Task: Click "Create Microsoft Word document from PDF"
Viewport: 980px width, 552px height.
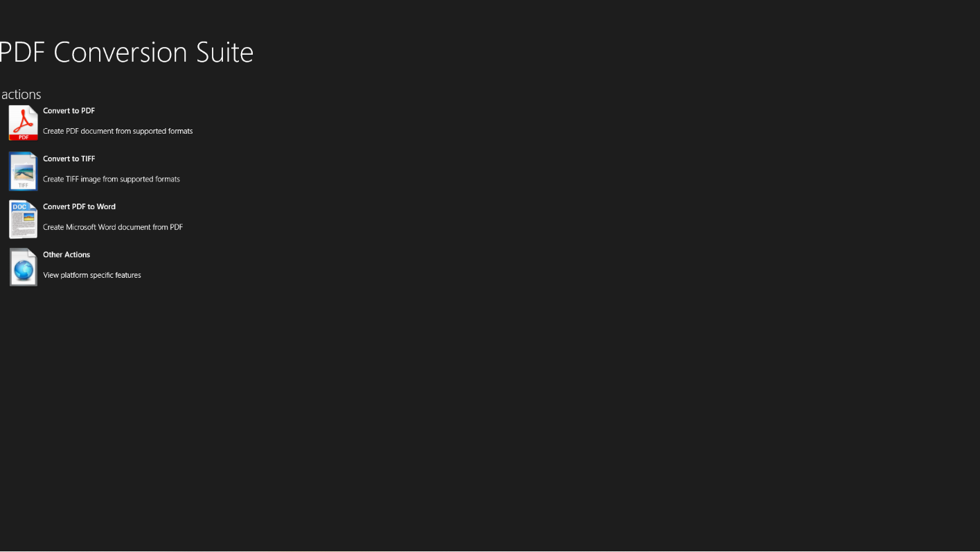Action: coord(113,227)
